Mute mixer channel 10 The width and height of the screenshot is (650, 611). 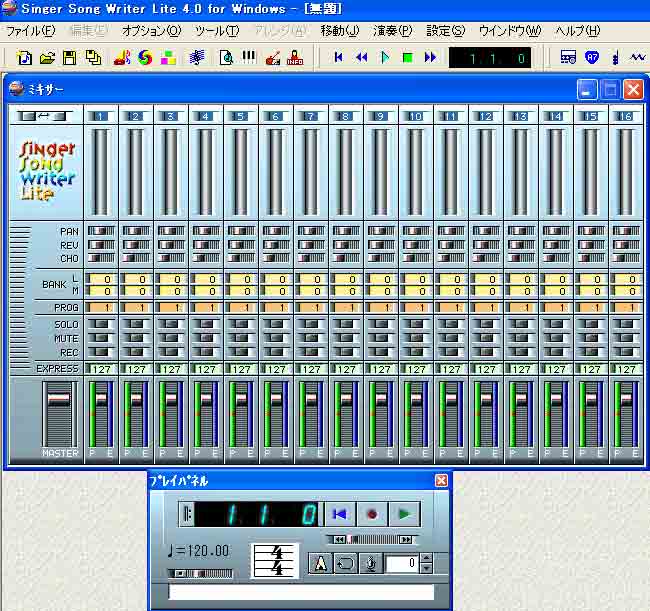click(415, 338)
